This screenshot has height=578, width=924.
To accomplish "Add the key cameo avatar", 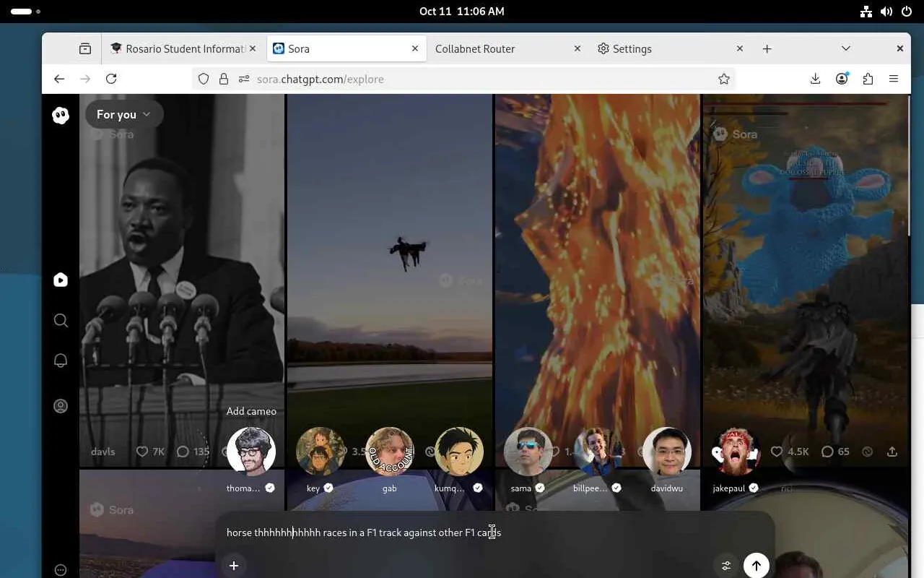I will coord(320,452).
